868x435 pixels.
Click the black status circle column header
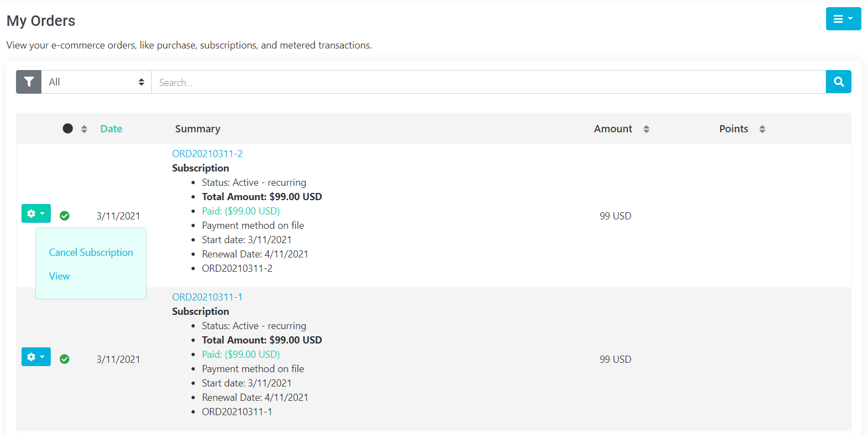[68, 128]
